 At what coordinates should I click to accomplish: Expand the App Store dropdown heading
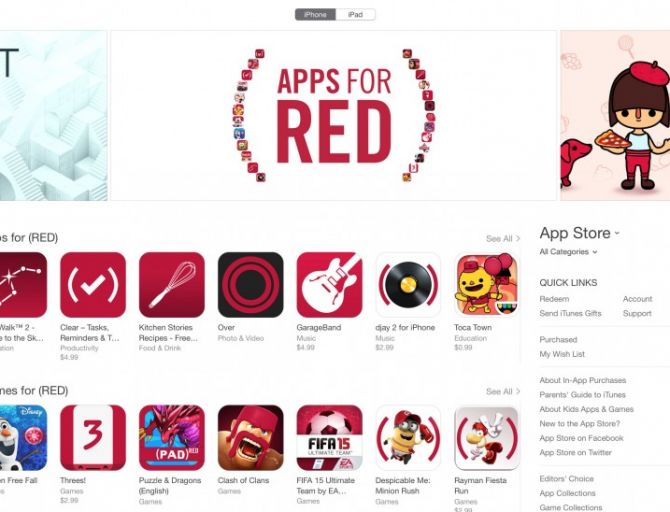coord(579,233)
